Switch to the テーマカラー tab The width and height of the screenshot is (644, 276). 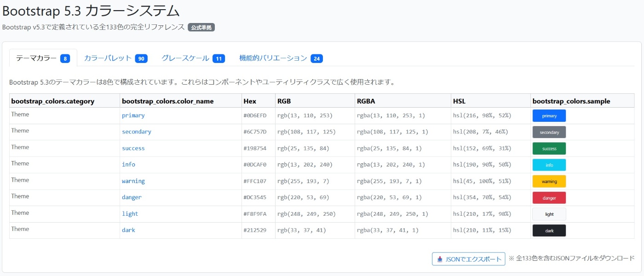pyautogui.click(x=43, y=58)
